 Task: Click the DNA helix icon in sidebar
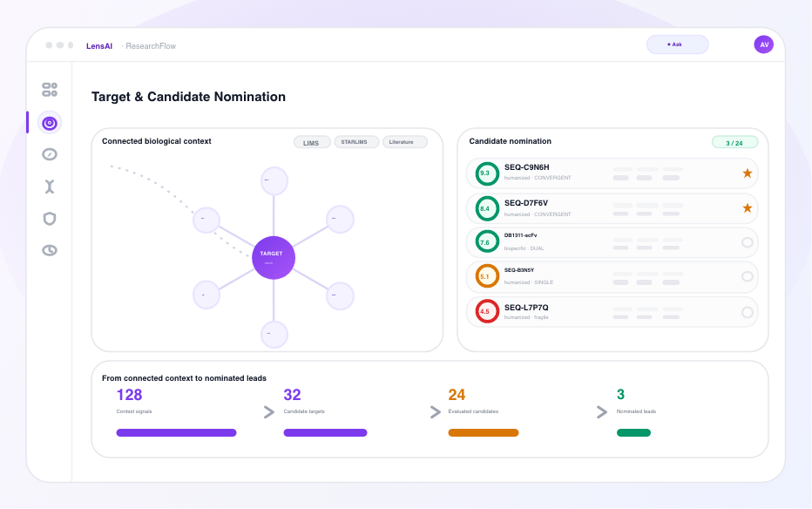pos(50,187)
